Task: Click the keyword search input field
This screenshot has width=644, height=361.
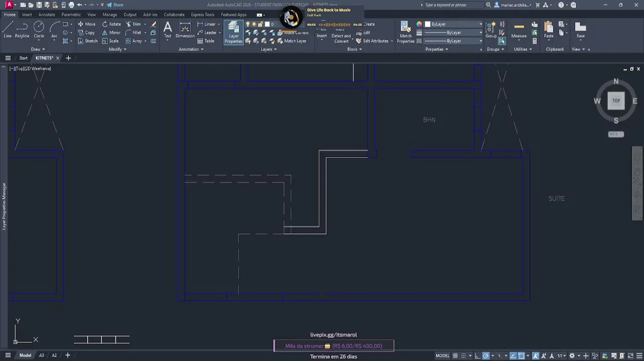Action: click(453, 5)
